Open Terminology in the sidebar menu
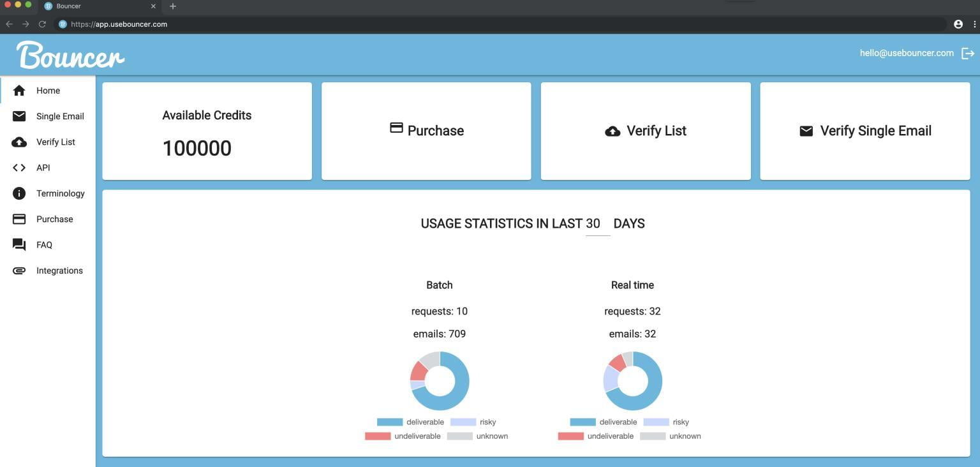Image resolution: width=980 pixels, height=467 pixels. pyautogui.click(x=48, y=193)
